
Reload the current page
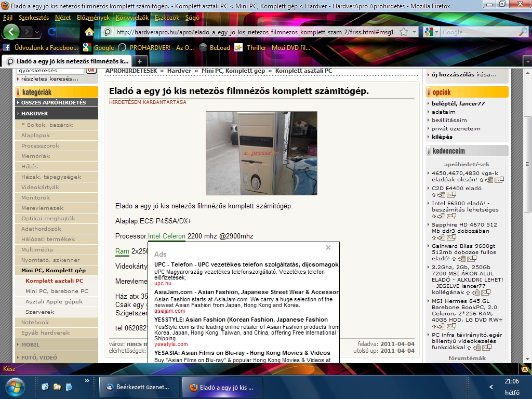click(52, 32)
